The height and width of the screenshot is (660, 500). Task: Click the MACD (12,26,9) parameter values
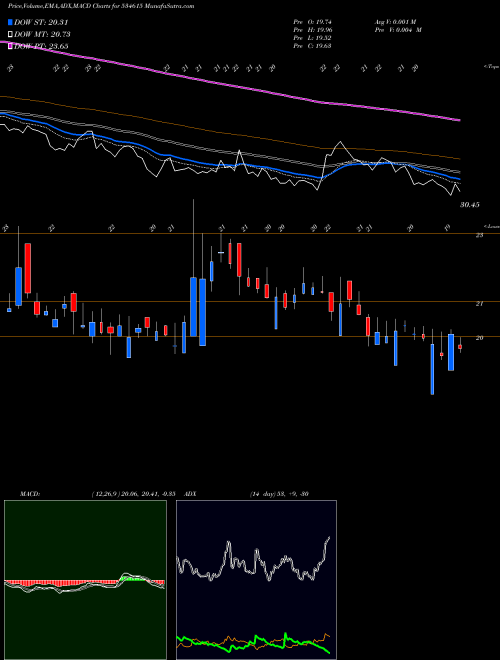[x=133, y=494]
